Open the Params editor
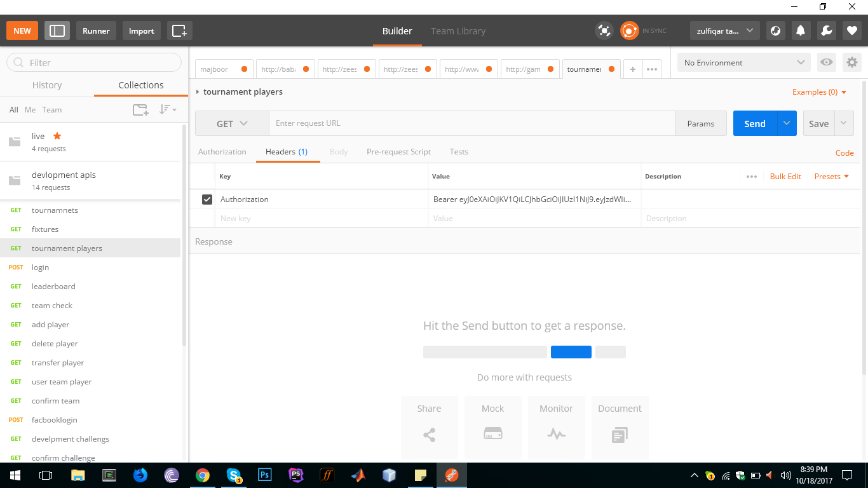 [701, 123]
